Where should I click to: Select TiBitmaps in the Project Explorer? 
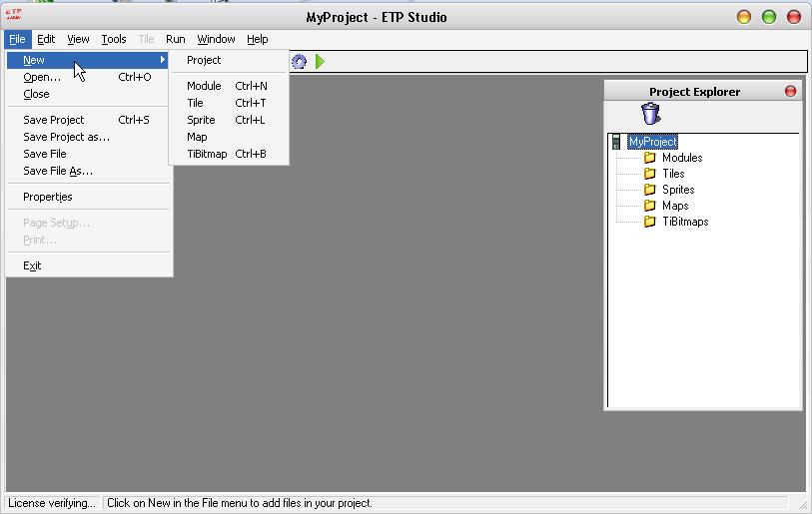tap(685, 222)
